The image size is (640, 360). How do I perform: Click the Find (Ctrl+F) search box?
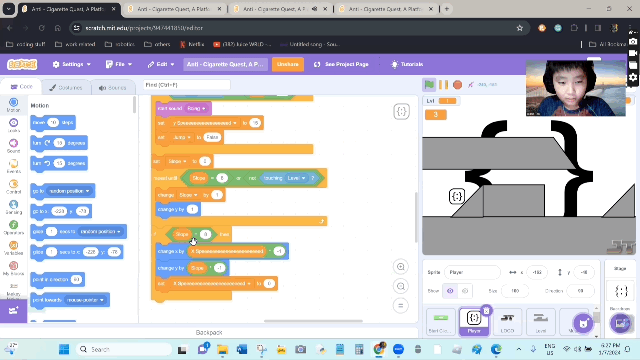point(186,85)
